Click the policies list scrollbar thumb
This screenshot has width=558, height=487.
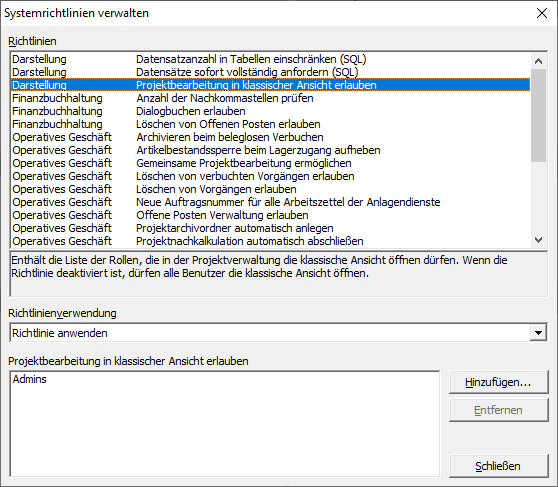coord(538,115)
